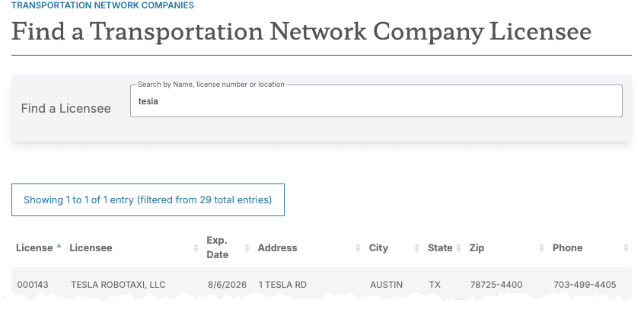Click the TESLA ROBOTAXI, LLC licensee cell
The width and height of the screenshot is (644, 319).
pos(118,285)
